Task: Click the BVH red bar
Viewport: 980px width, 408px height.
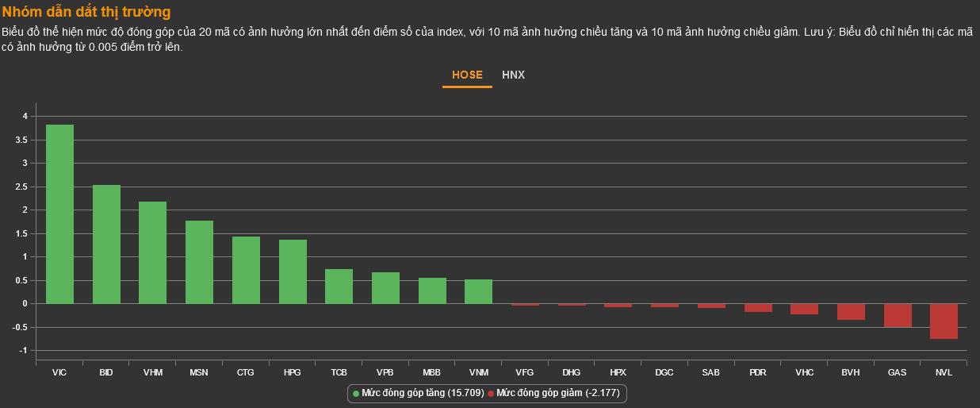Action: [851, 312]
